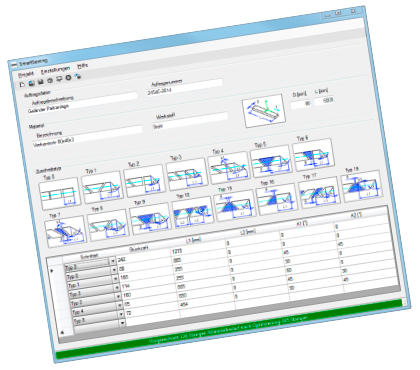Select the Typ 19 cut type image
The width and height of the screenshot is (420, 370).
(x=361, y=186)
